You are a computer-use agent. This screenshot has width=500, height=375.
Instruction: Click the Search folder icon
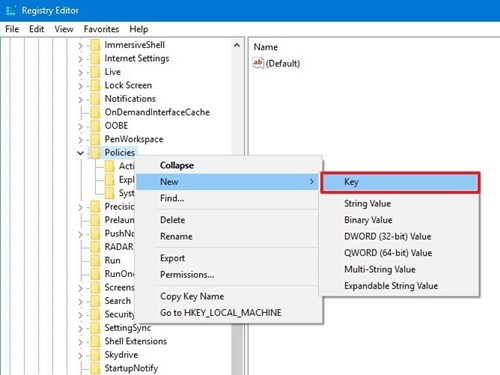[95, 301]
